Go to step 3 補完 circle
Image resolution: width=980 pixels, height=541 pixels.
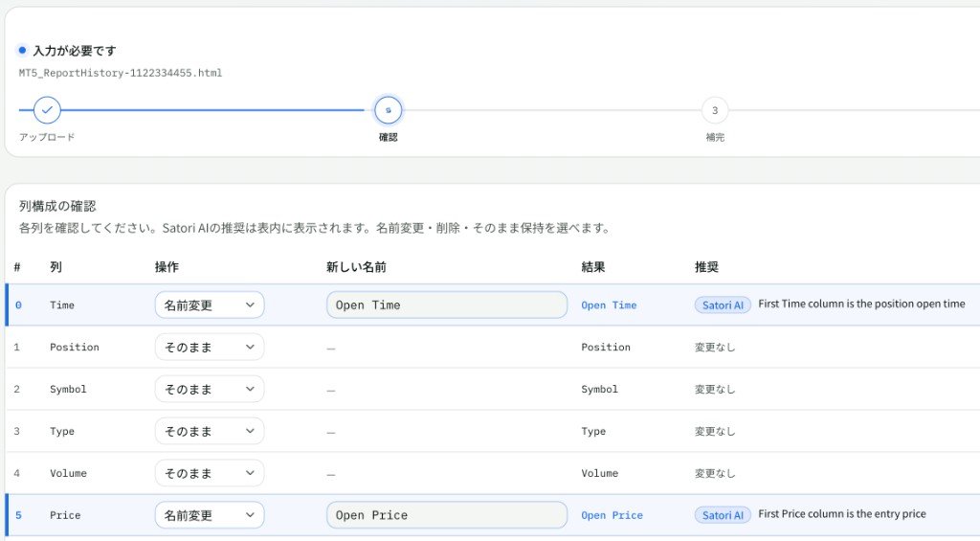[715, 110]
